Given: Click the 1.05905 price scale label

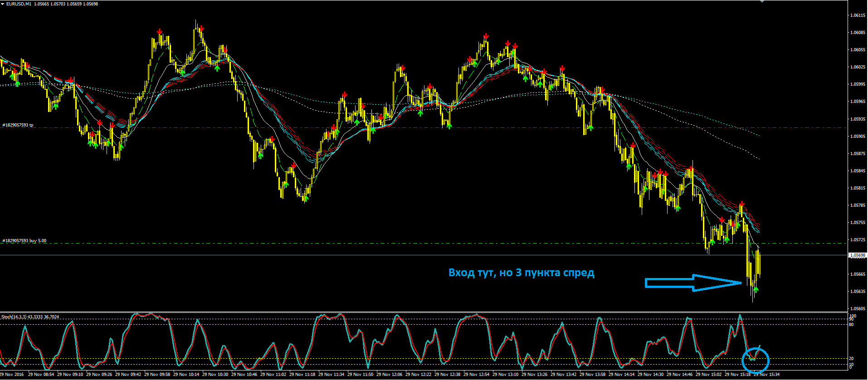Looking at the screenshot, I should (857, 136).
